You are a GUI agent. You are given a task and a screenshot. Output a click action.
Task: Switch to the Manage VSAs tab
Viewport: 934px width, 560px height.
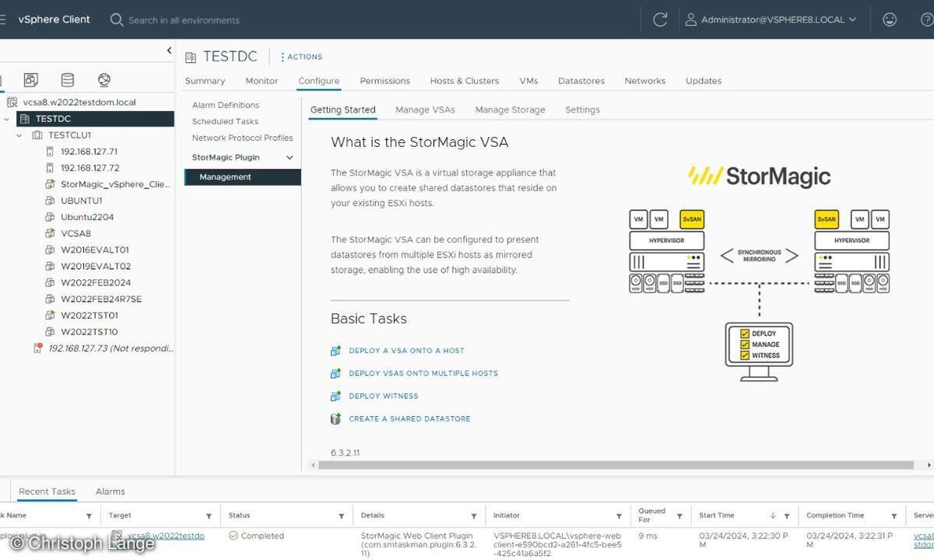[x=425, y=110]
